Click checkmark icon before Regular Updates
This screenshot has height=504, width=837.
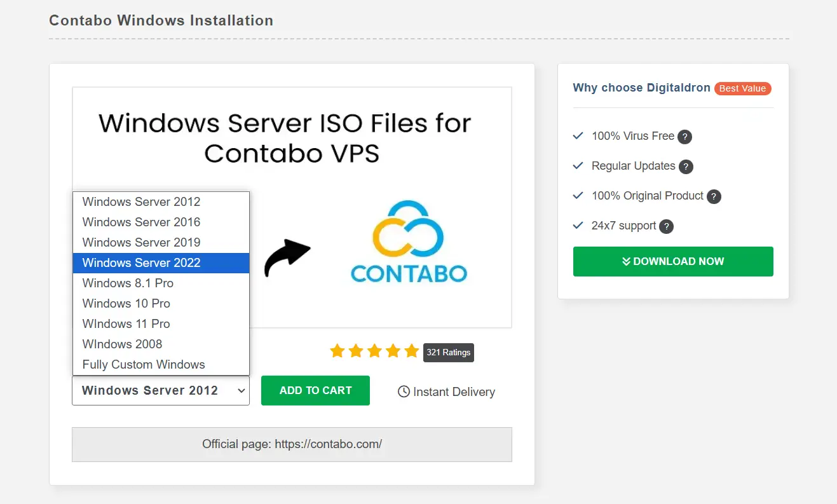coord(578,165)
